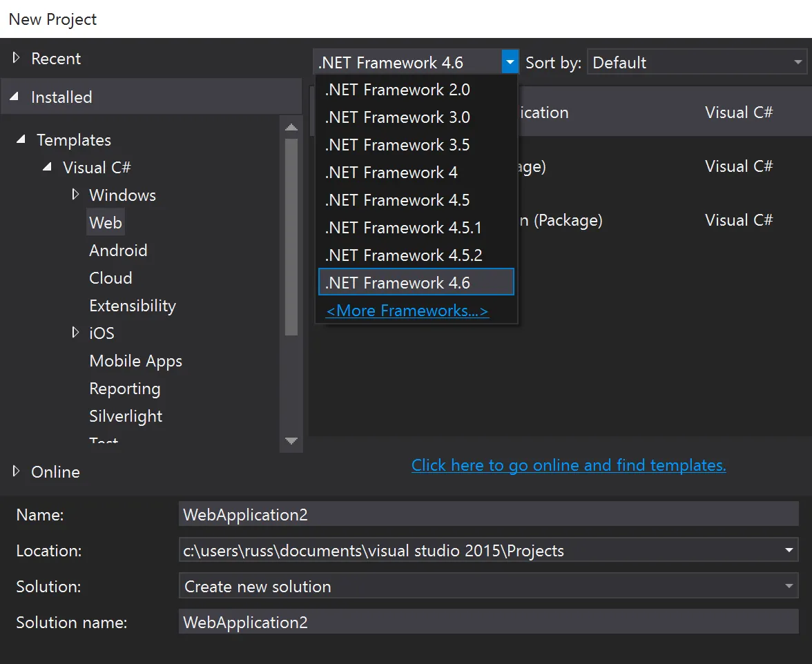Collapse the Visual C# node arrow

tap(48, 168)
